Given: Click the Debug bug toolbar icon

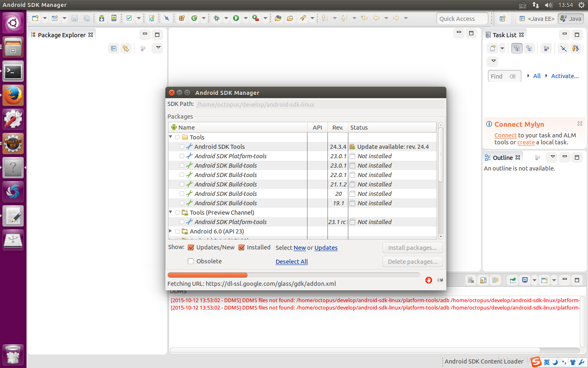Looking at the screenshot, I should (216, 18).
